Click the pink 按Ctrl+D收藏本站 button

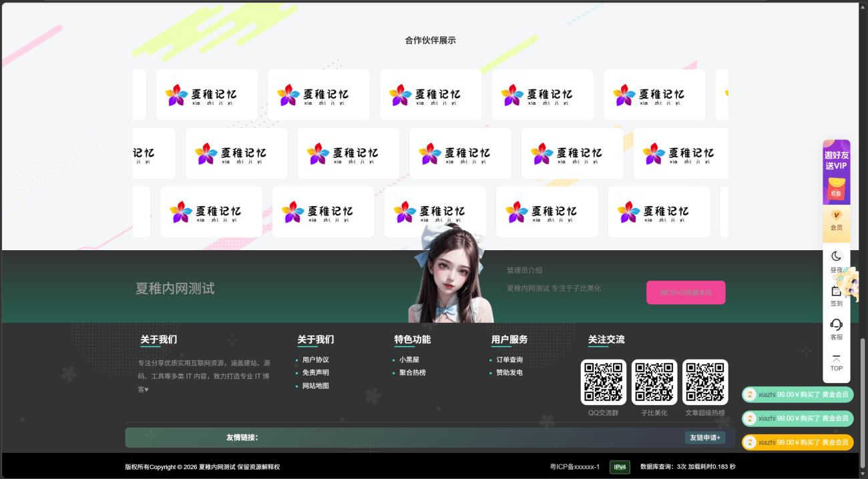pos(686,292)
